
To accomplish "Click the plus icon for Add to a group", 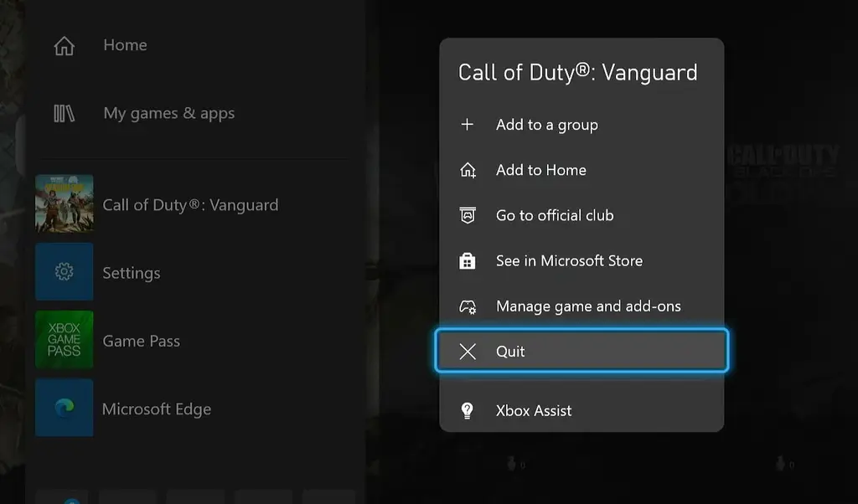I will click(x=468, y=125).
